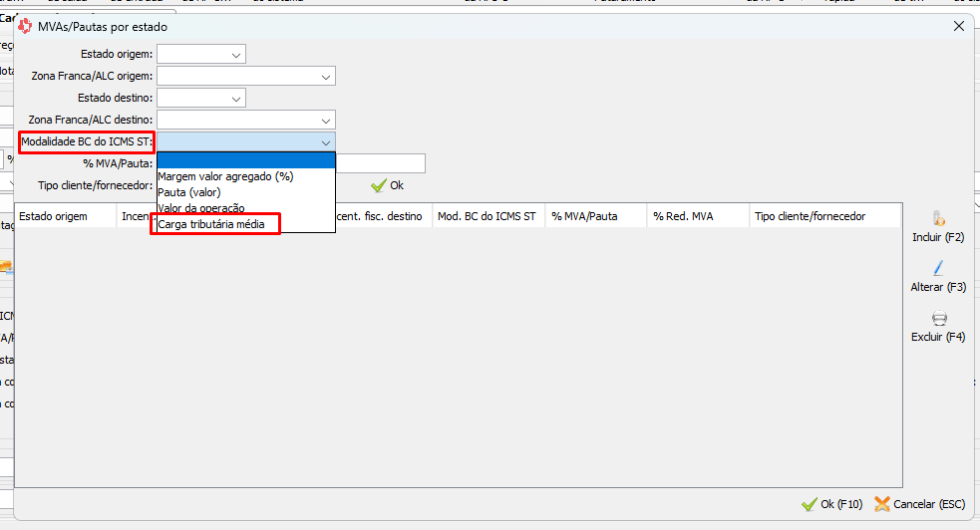Click the MVAs/Pautas por estado title text
The image size is (980, 530).
(x=103, y=27)
